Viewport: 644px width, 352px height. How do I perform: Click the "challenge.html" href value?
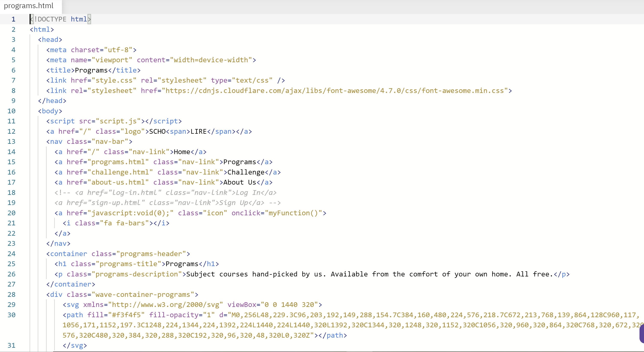coord(120,172)
